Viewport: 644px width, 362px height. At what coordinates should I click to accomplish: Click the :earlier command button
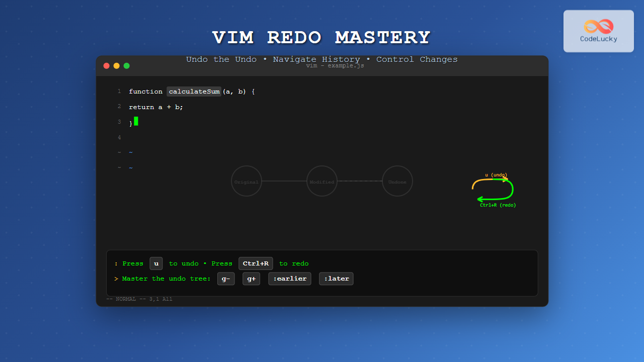[x=290, y=279]
